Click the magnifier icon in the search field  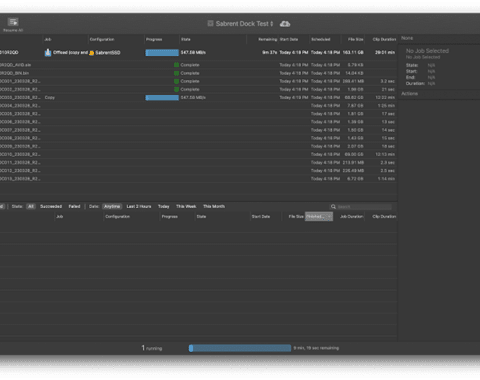point(333,207)
